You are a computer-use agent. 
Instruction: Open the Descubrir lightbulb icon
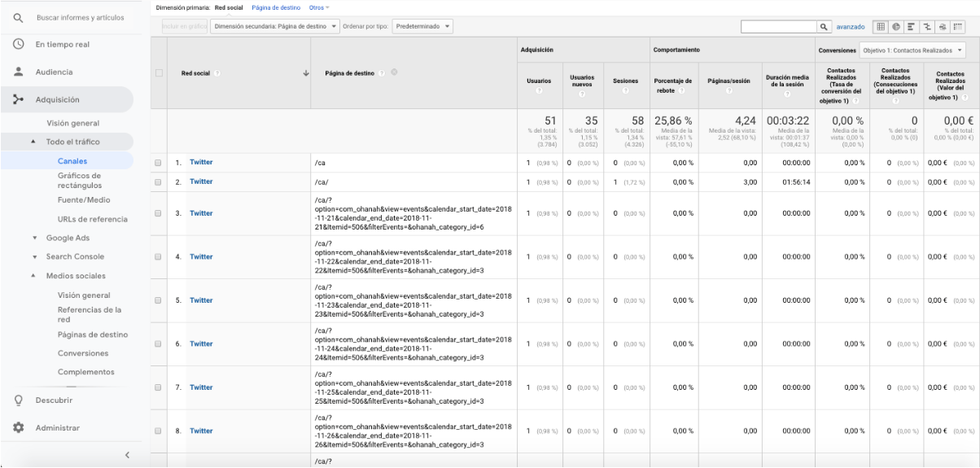18,400
